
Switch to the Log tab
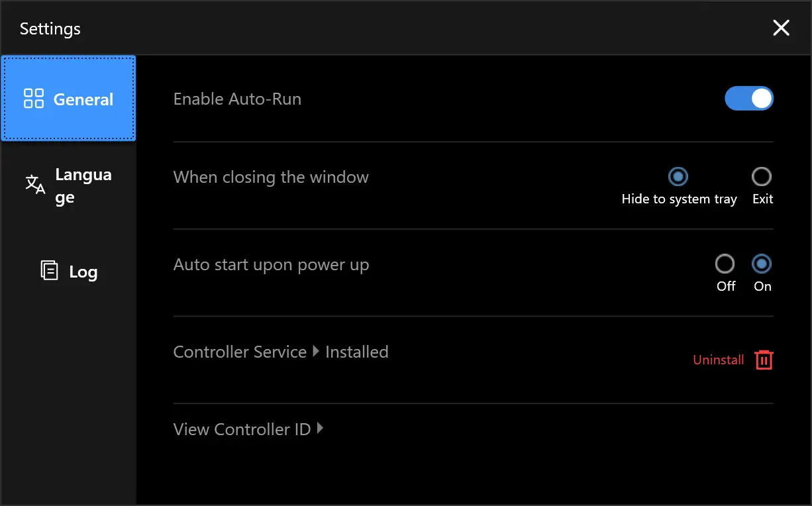[68, 271]
